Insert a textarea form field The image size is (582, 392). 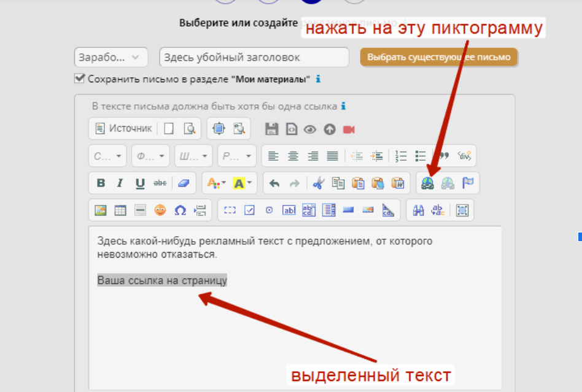coord(309,210)
